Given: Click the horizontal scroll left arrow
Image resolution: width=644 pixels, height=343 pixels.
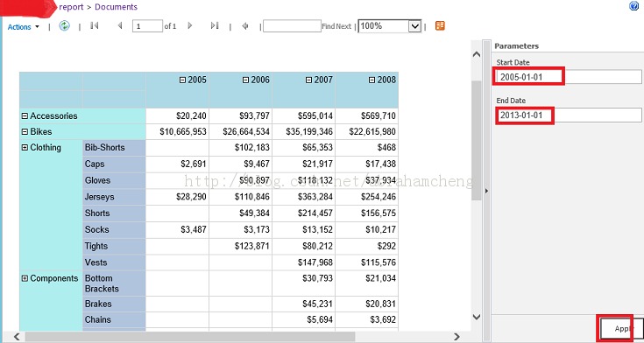Looking at the screenshot, I should pos(17,336).
